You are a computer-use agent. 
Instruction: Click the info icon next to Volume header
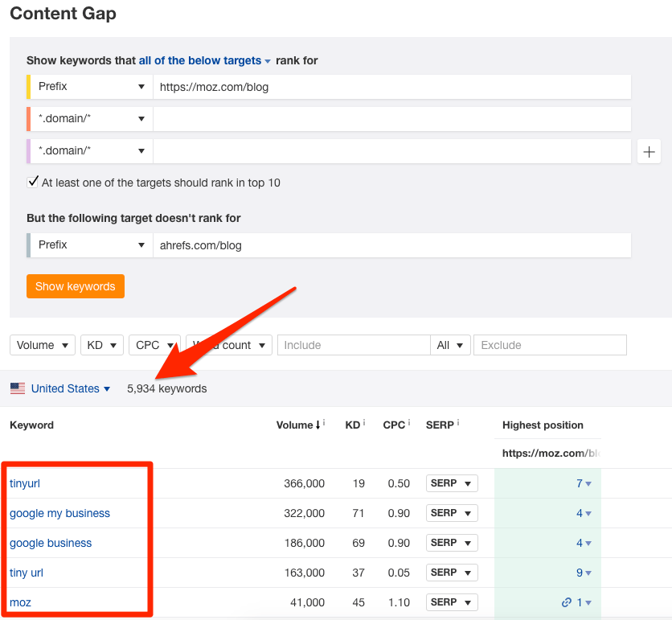tap(324, 423)
